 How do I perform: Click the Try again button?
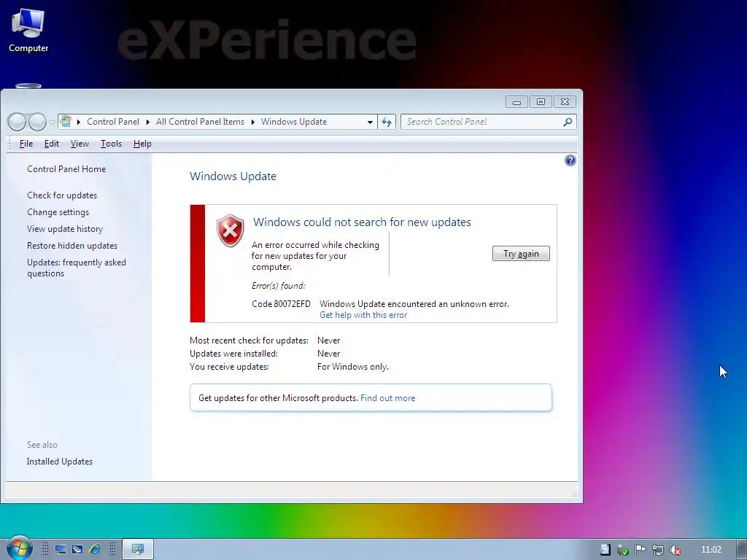coord(521,254)
